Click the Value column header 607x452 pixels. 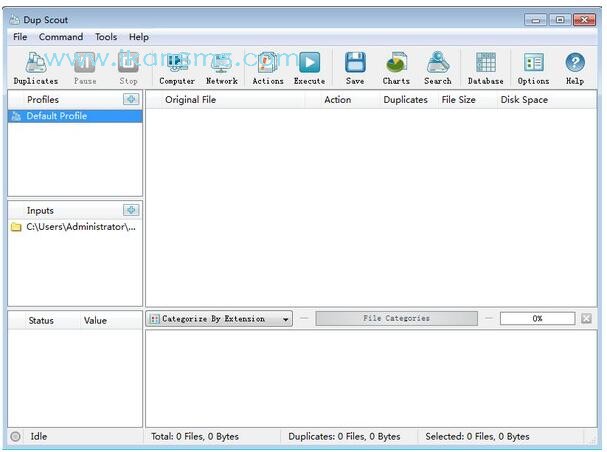pyautogui.click(x=95, y=321)
